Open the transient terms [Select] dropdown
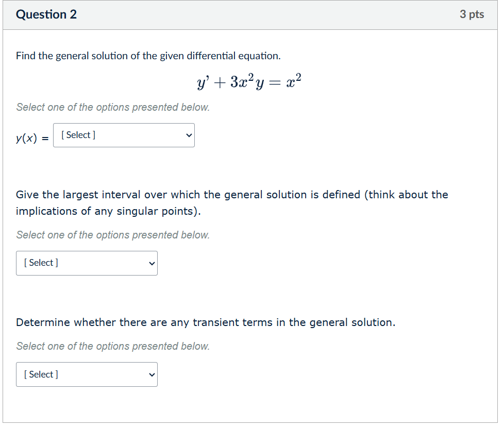The width and height of the screenshot is (504, 428). point(87,374)
